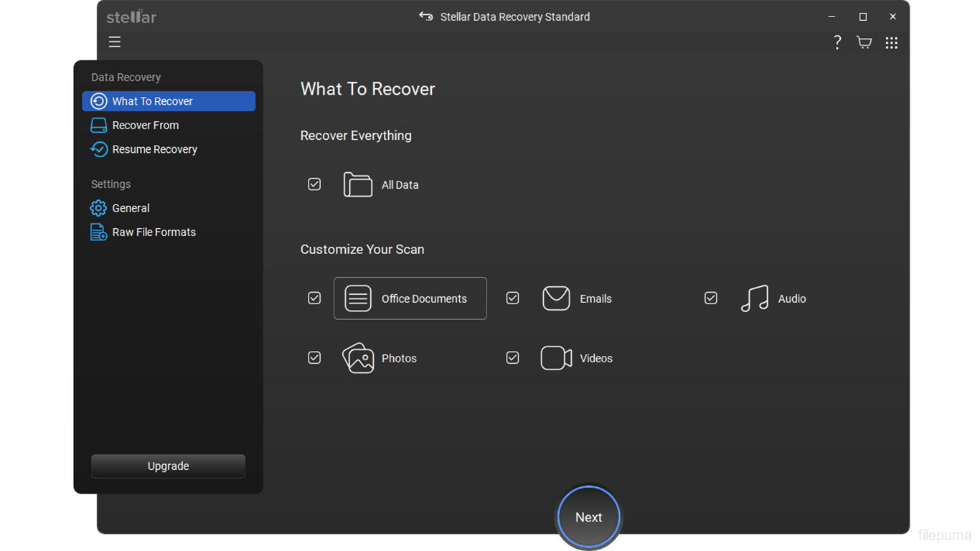Toggle the Office Documents checkbox

[x=314, y=298]
